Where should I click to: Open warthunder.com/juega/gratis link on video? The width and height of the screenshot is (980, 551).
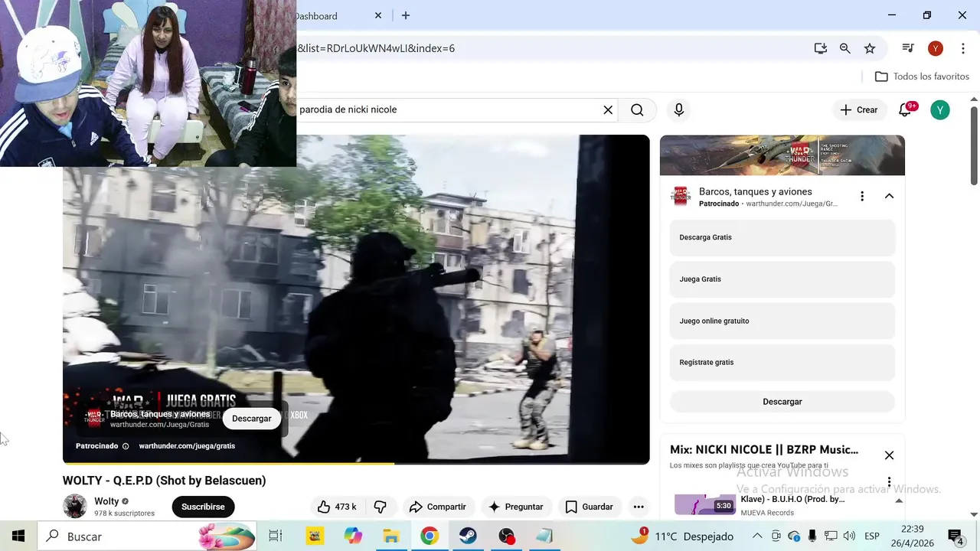tap(187, 446)
